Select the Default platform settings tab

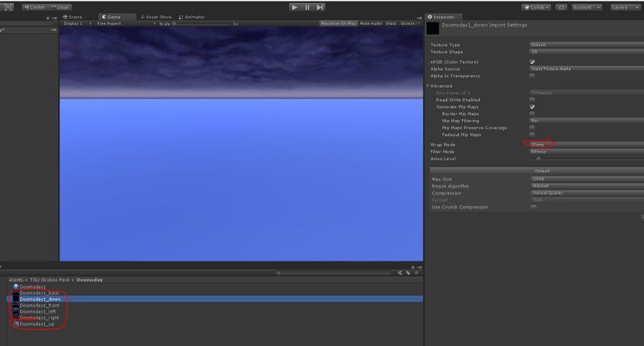tap(542, 171)
